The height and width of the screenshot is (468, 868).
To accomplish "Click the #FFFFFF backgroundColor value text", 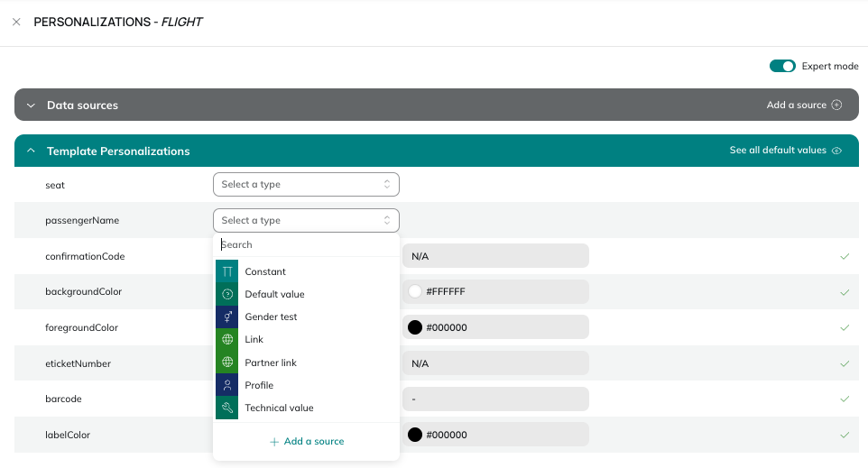I will pyautogui.click(x=446, y=291).
